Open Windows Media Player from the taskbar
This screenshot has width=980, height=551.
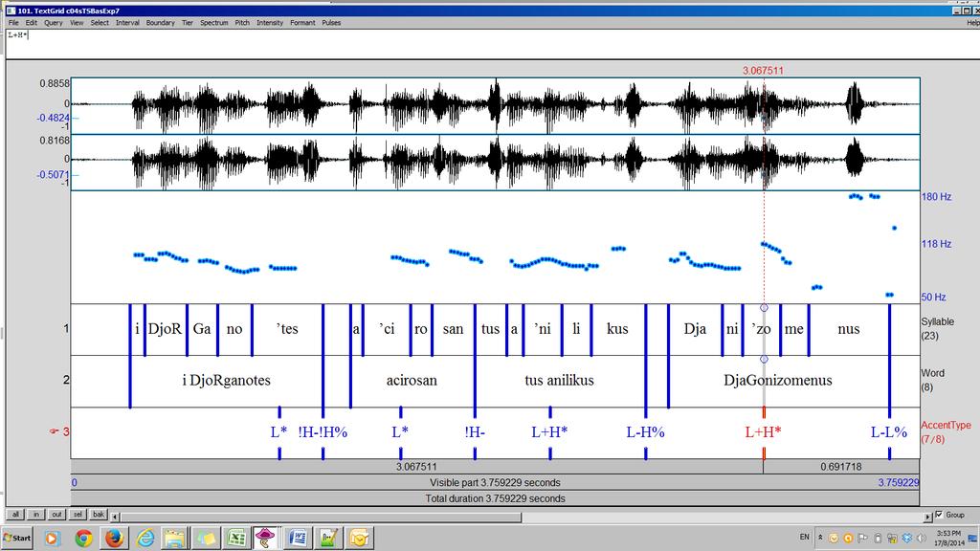(x=52, y=538)
